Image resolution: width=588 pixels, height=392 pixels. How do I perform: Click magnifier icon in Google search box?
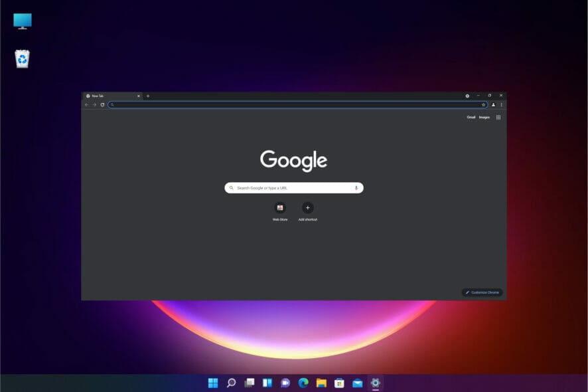232,188
